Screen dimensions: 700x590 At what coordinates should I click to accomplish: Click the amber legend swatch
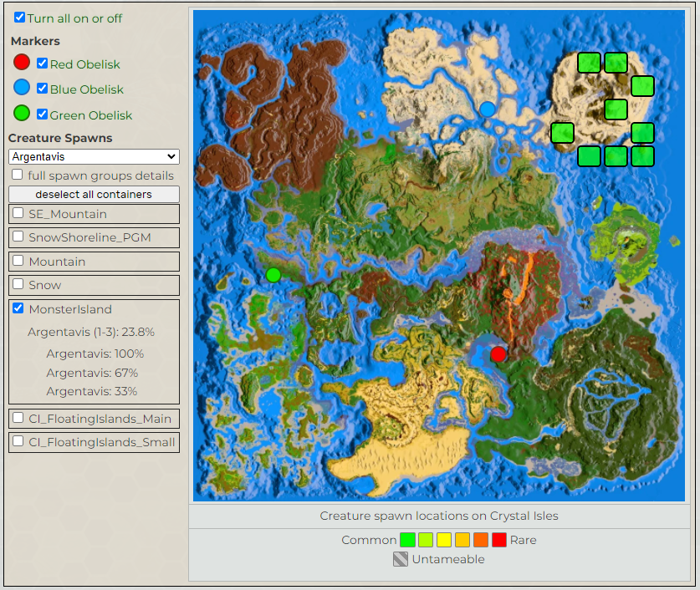pos(462,540)
